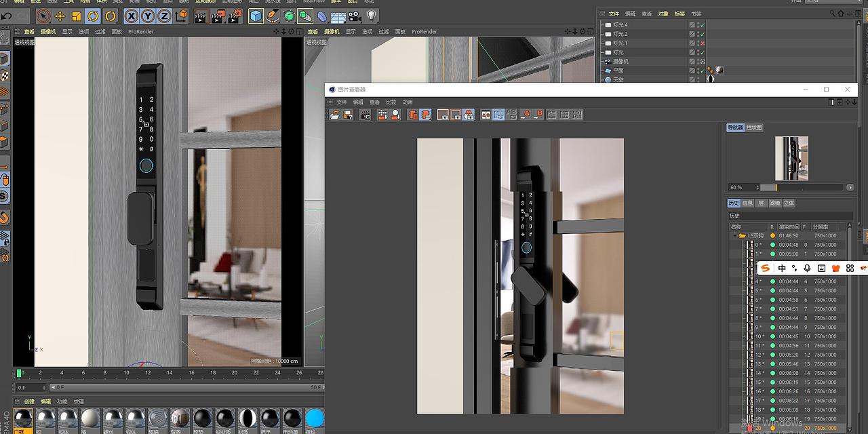Click open image icon in Picture Viewer

[x=335, y=115]
